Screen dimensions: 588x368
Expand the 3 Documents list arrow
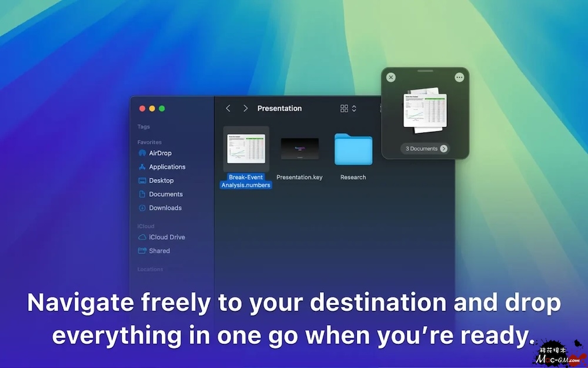pyautogui.click(x=444, y=149)
